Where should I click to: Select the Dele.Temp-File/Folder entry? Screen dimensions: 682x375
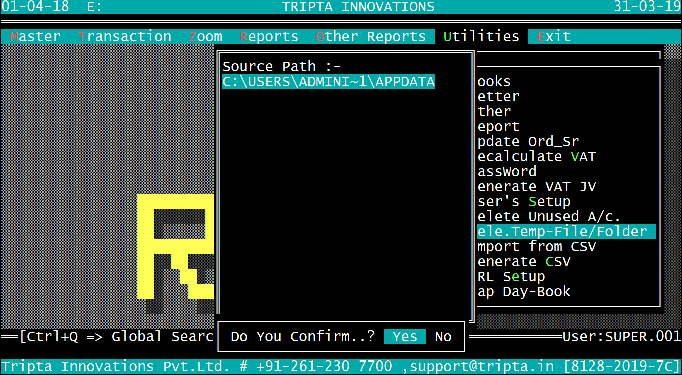point(566,231)
